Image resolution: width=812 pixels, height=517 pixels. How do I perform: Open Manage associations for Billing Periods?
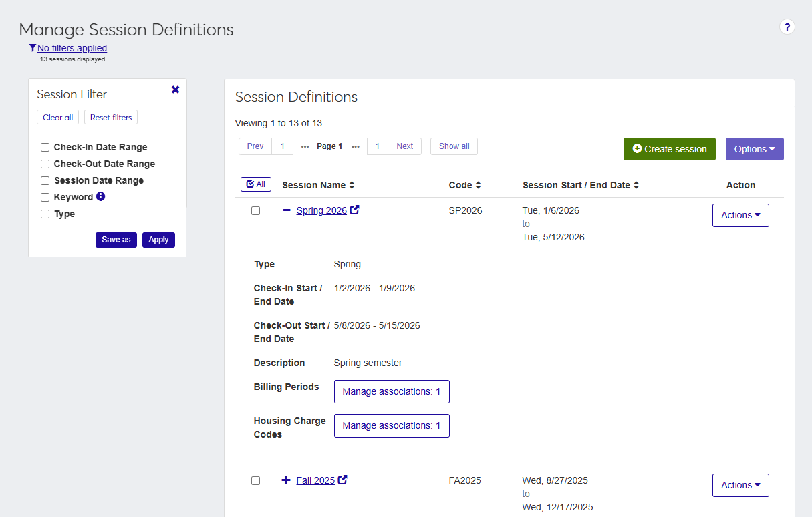pos(392,391)
